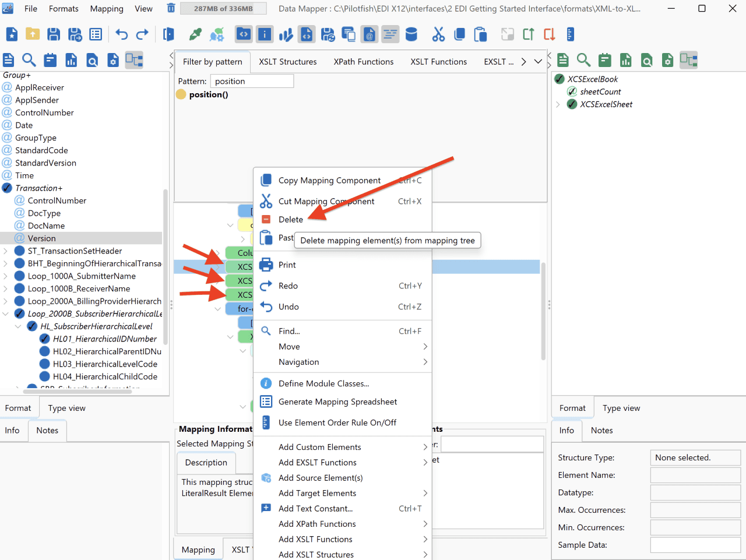Screen dimensions: 746x560
Task: Open the File menu
Action: point(31,9)
